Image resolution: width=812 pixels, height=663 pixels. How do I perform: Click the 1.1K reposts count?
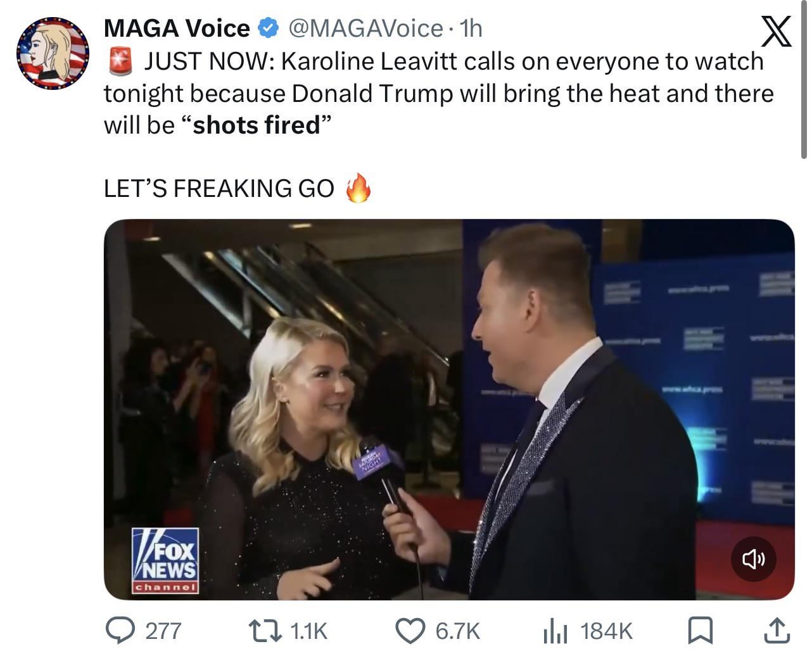(x=308, y=631)
